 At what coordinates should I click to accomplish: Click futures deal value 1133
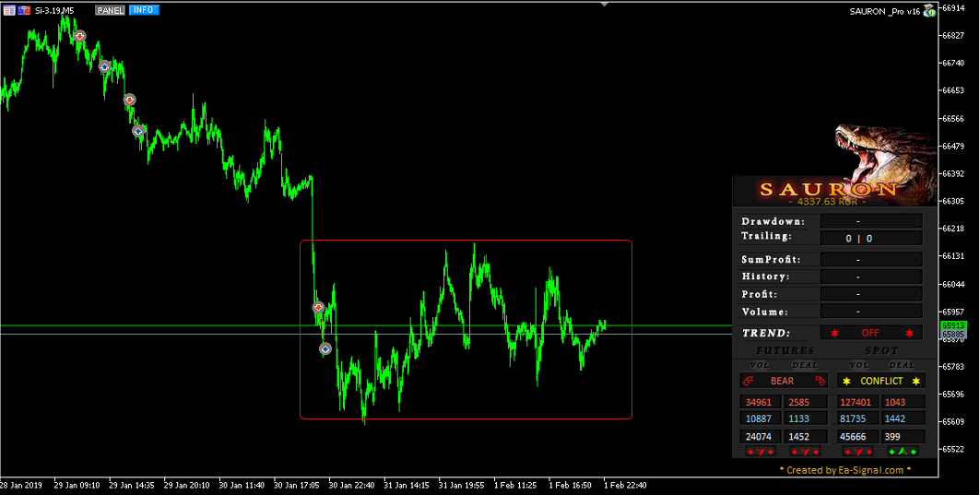[807, 418]
